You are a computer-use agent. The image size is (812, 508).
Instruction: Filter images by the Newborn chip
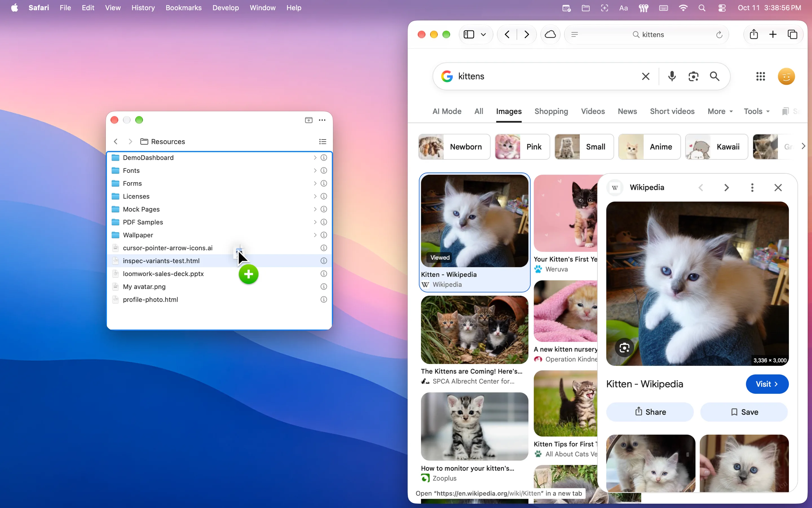pyautogui.click(x=454, y=146)
